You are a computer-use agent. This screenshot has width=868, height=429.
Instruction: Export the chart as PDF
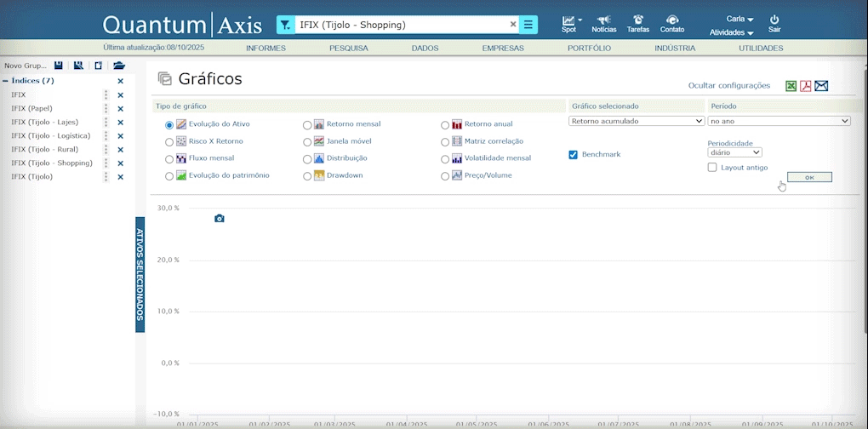[x=805, y=86]
